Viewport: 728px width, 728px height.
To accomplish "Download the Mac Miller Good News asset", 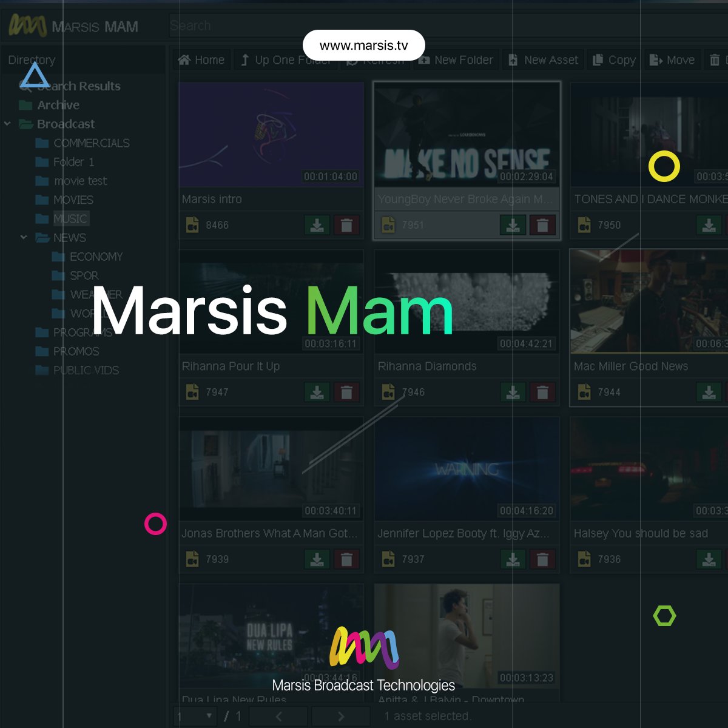I will point(709,393).
